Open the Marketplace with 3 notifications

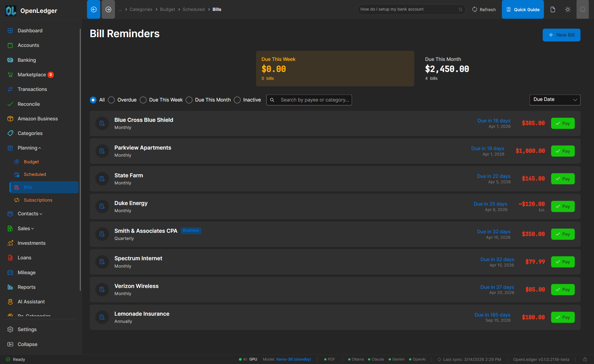click(32, 74)
